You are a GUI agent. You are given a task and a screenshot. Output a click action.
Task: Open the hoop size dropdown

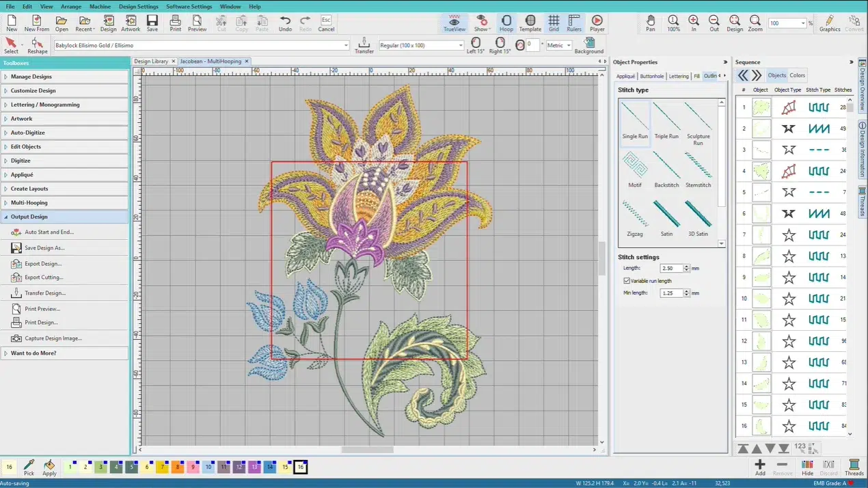pyautogui.click(x=461, y=45)
